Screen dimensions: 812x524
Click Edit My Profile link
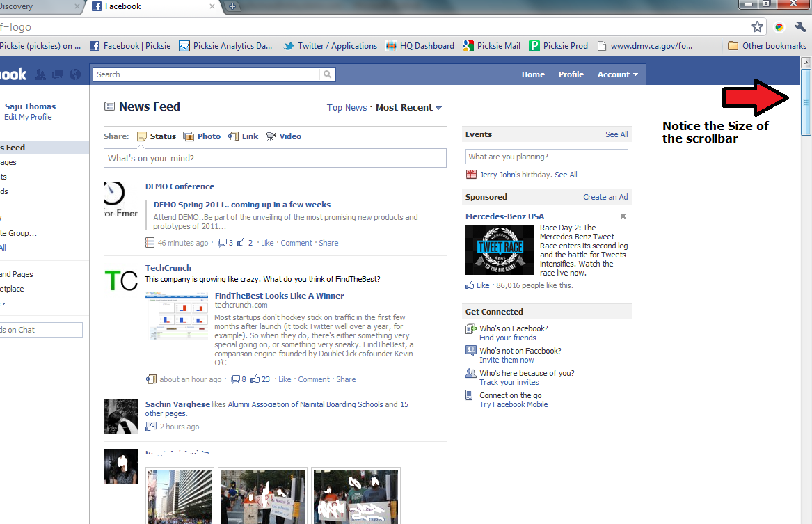click(28, 117)
